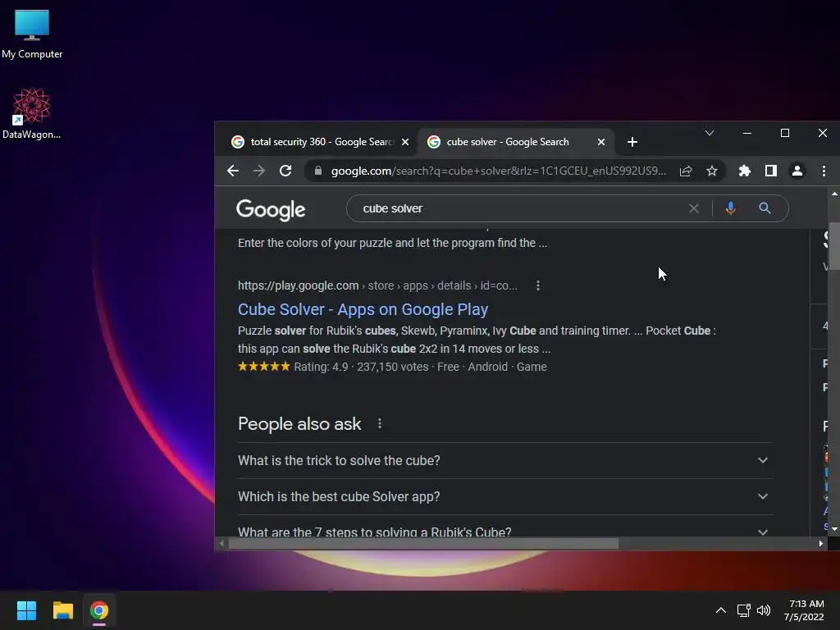
Task: Open the Windows Start menu
Action: [x=26, y=610]
